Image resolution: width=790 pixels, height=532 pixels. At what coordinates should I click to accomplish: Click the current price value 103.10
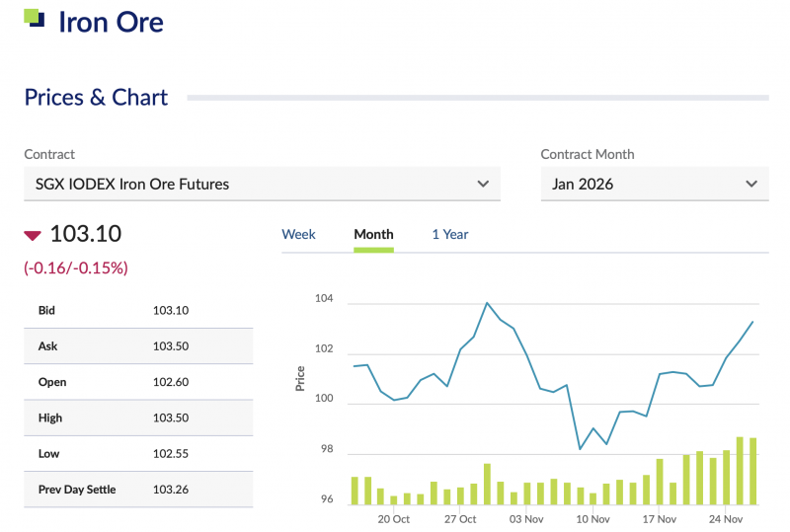(86, 234)
